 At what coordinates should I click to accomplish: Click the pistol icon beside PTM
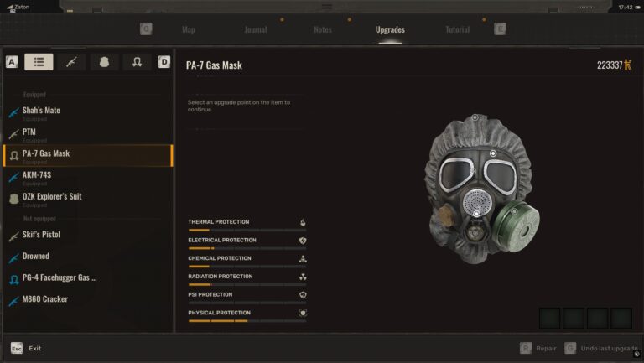(13, 134)
